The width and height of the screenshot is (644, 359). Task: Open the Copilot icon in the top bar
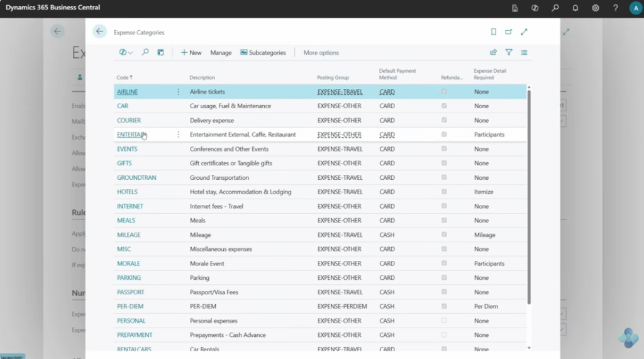click(535, 8)
